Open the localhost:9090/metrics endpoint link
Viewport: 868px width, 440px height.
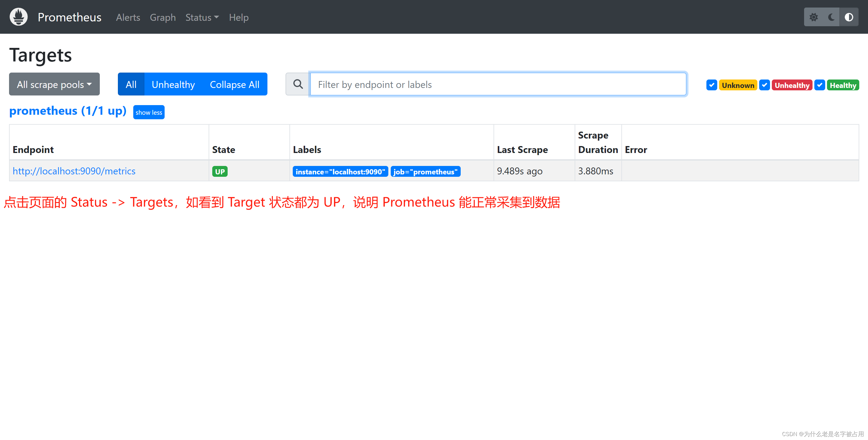pos(74,171)
